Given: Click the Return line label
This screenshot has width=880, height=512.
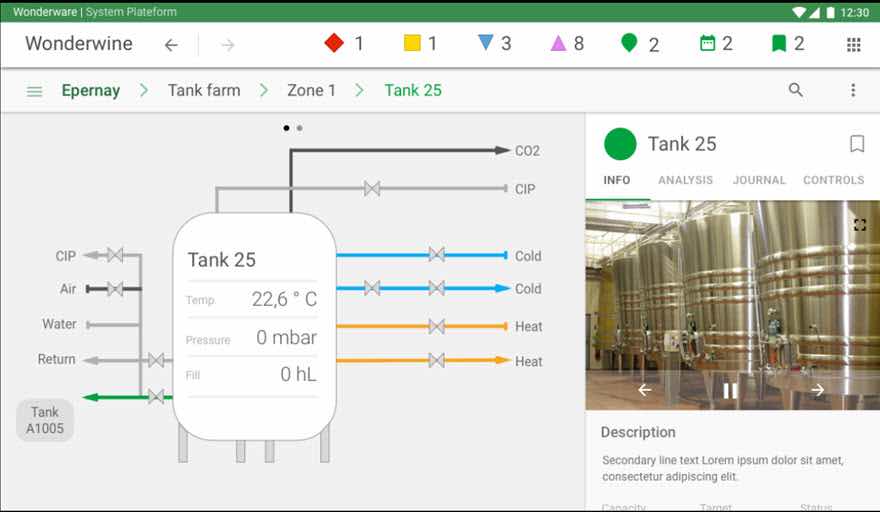Looking at the screenshot, I should click(x=57, y=359).
